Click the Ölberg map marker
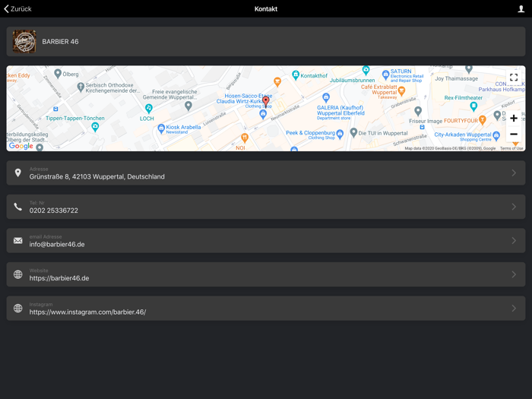 58,73
